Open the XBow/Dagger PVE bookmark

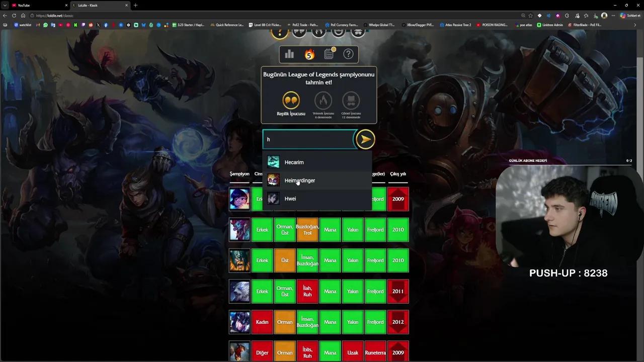coord(417,25)
